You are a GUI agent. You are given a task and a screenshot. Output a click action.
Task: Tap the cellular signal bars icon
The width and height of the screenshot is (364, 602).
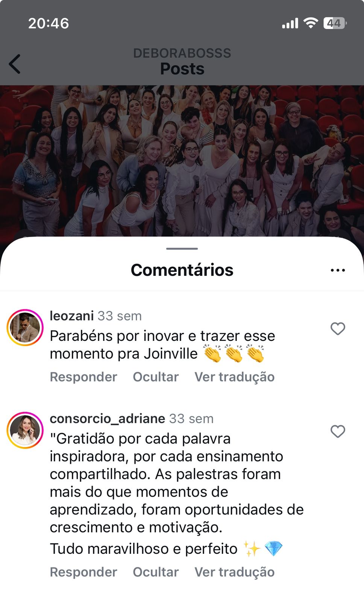290,24
